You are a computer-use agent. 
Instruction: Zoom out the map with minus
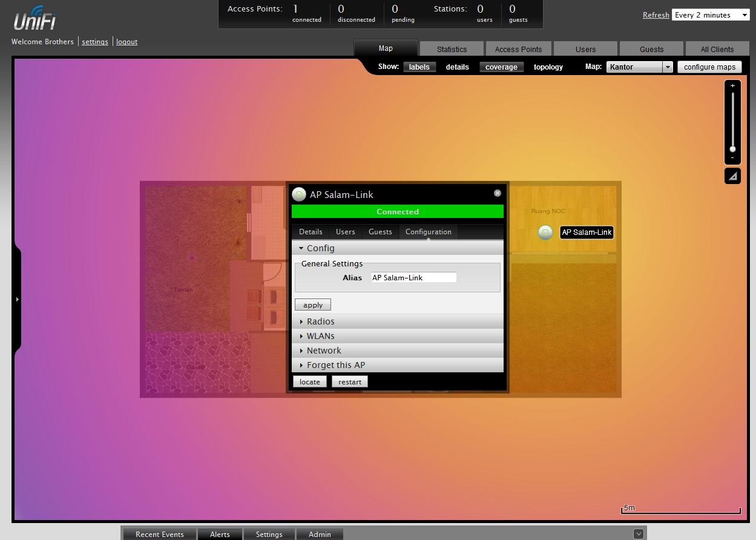pos(732,158)
